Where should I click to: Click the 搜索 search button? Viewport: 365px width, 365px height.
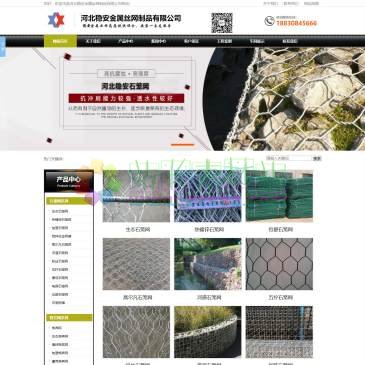click(x=317, y=158)
